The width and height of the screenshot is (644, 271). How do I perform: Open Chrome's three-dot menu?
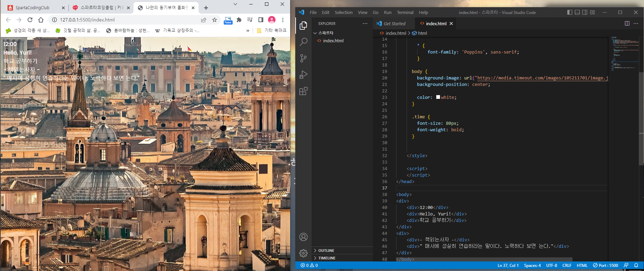pyautogui.click(x=283, y=20)
